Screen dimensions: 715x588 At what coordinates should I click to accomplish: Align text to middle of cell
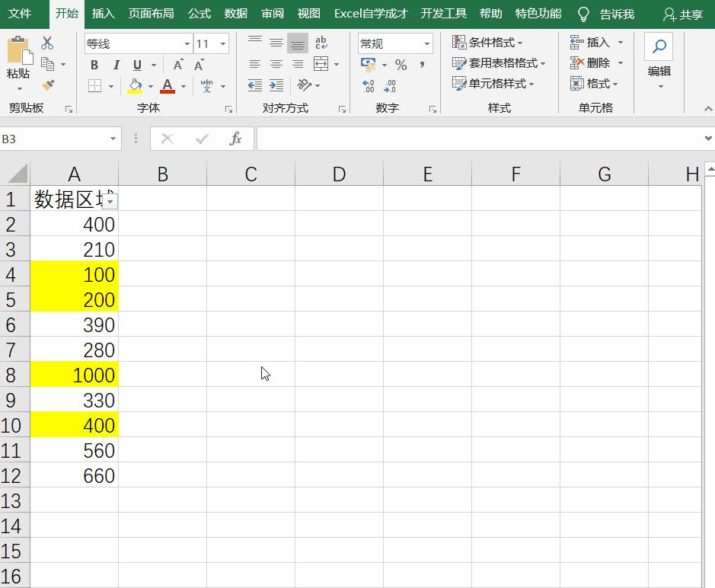(x=276, y=43)
